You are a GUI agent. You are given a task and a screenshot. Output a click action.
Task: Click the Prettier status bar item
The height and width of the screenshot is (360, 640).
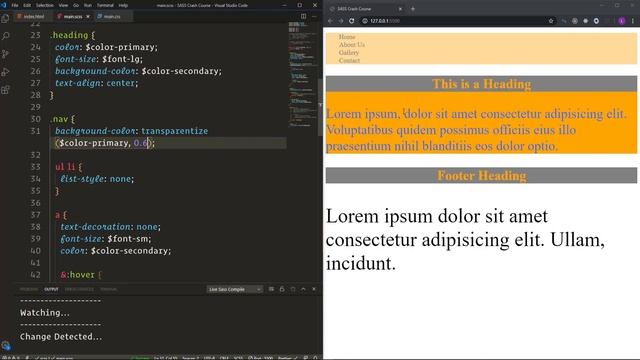pyautogui.click(x=287, y=358)
